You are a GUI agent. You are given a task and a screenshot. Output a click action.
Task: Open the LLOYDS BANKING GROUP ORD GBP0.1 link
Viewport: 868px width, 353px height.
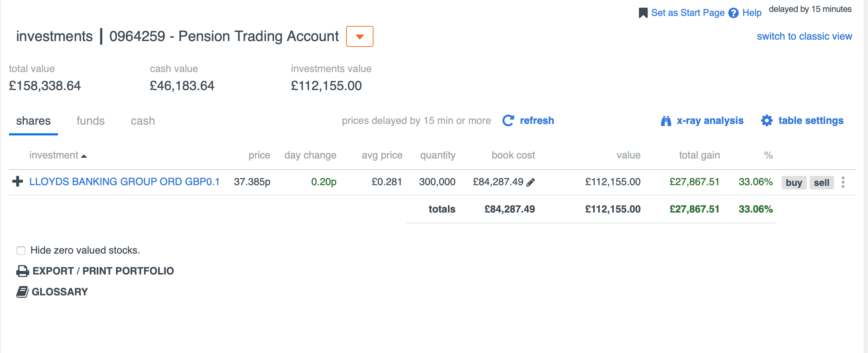tap(124, 182)
